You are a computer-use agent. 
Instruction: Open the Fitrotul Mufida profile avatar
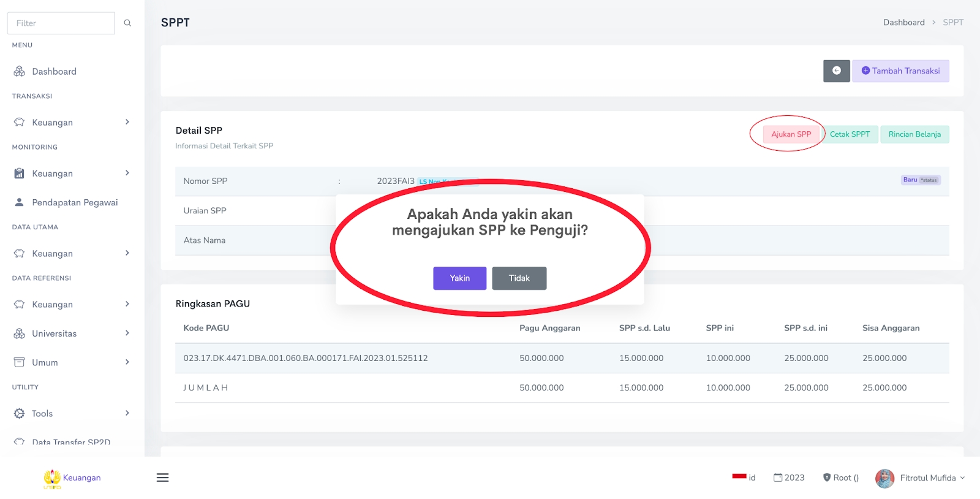(x=884, y=478)
